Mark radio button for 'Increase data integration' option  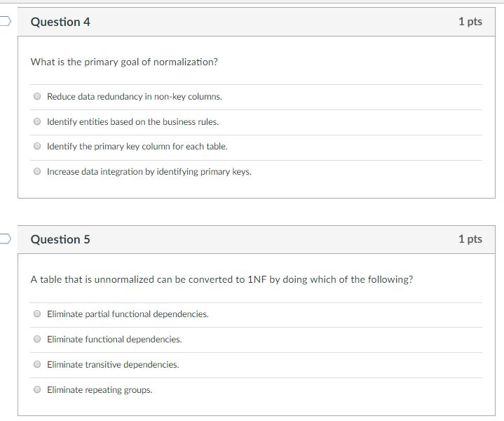tap(37, 172)
